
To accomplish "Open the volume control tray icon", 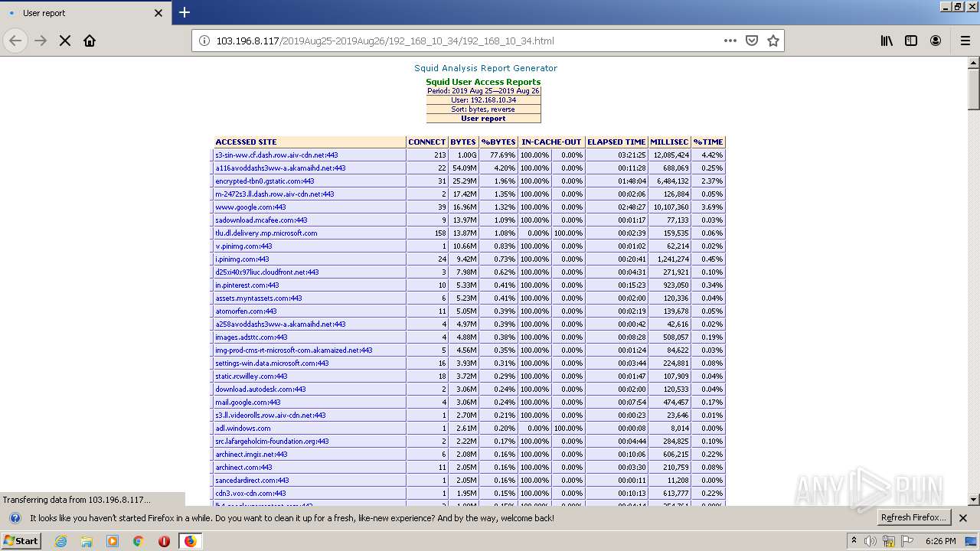I will tap(871, 541).
